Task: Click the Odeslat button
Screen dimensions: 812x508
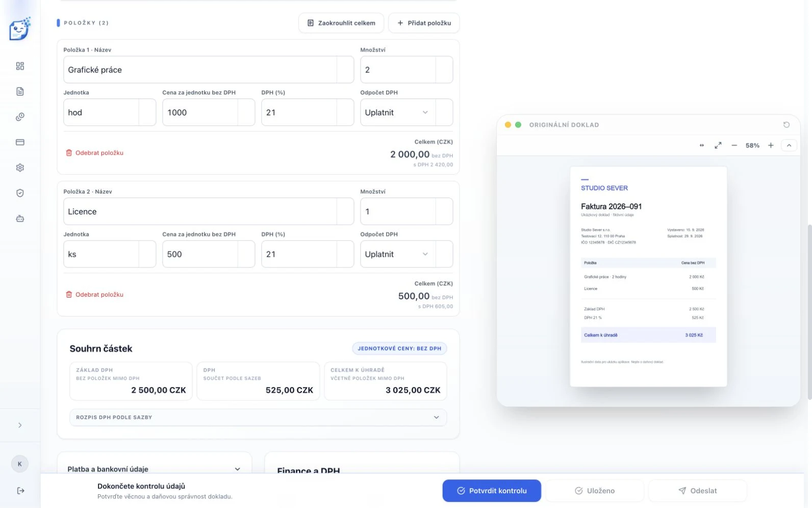Action: [698, 491]
